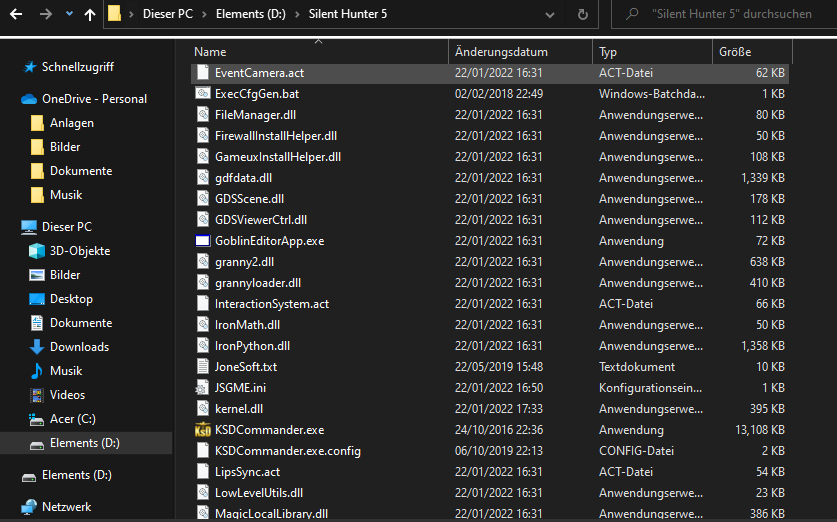
Task: Select Netzwerk in the navigation pane
Action: [x=66, y=507]
